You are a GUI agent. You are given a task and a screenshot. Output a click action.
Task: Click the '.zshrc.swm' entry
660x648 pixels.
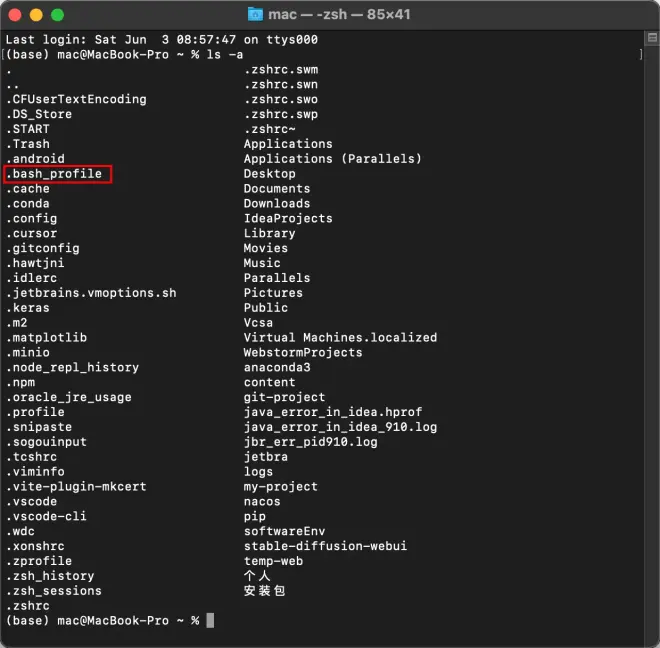tap(281, 69)
